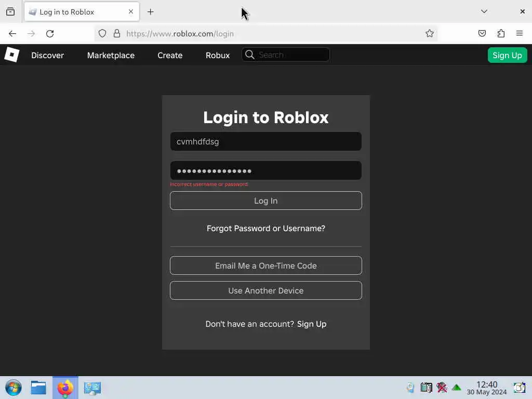Open Robux in Roblox navigation
Screen dimensions: 532x399
point(218,55)
